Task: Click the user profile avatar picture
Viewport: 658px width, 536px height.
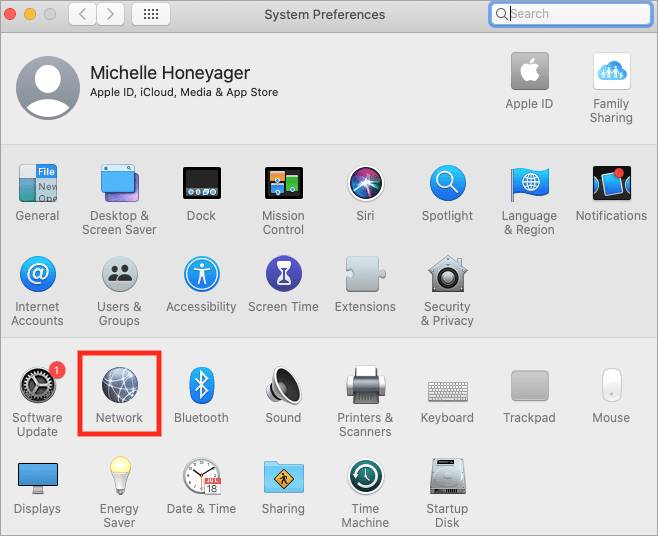Action: (48, 88)
